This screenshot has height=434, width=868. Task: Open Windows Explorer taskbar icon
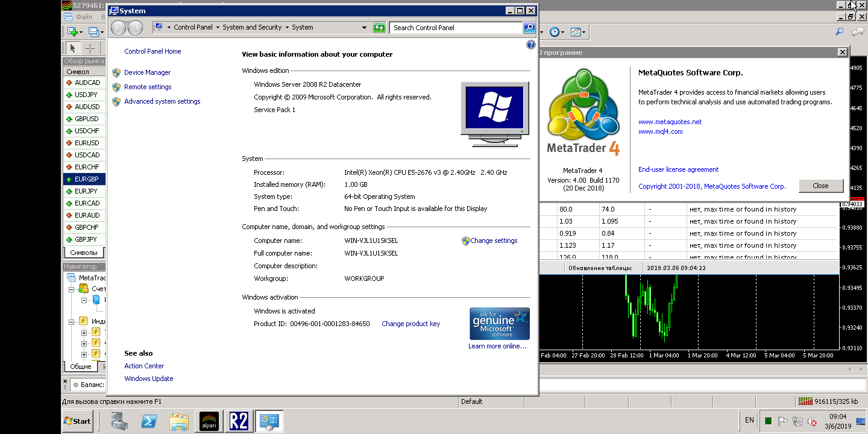point(179,421)
